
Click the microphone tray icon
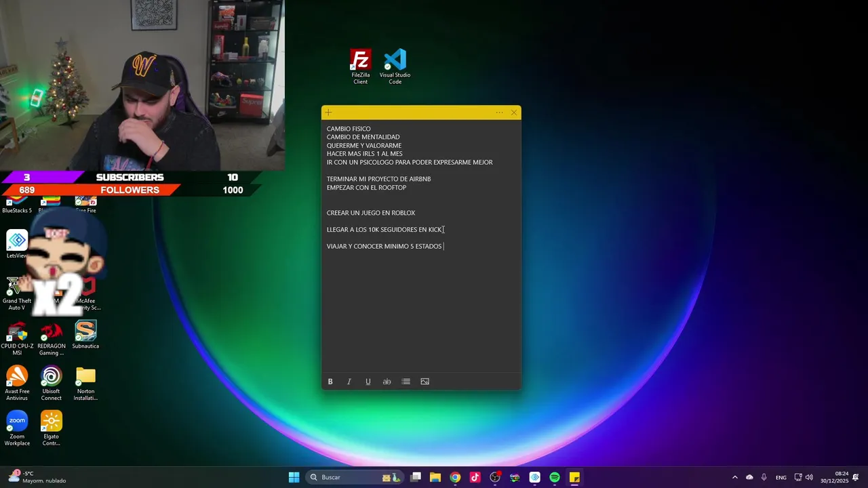[764, 477]
